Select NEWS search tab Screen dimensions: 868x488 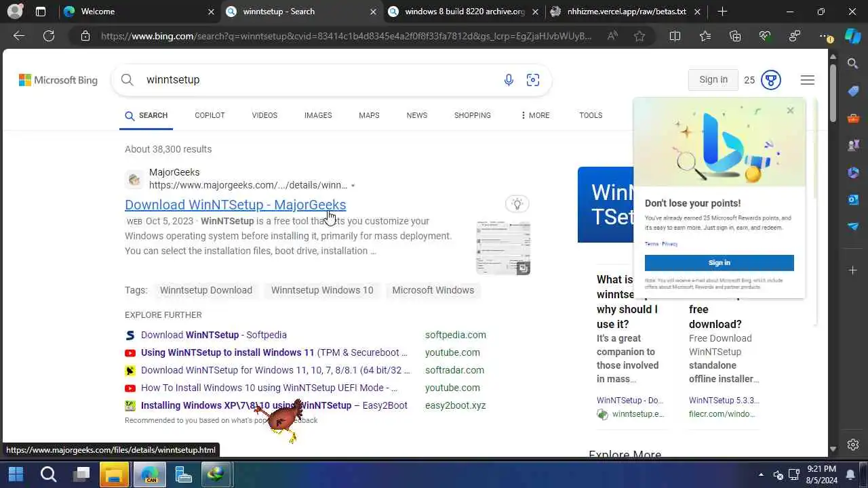(x=417, y=115)
